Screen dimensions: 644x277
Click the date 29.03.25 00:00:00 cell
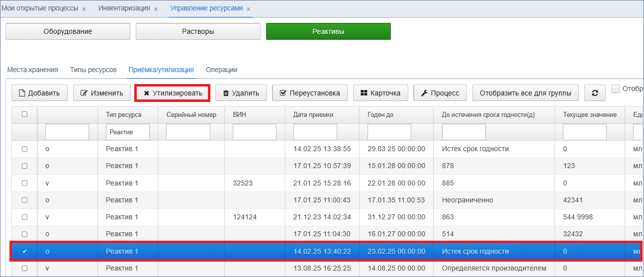[x=396, y=149]
